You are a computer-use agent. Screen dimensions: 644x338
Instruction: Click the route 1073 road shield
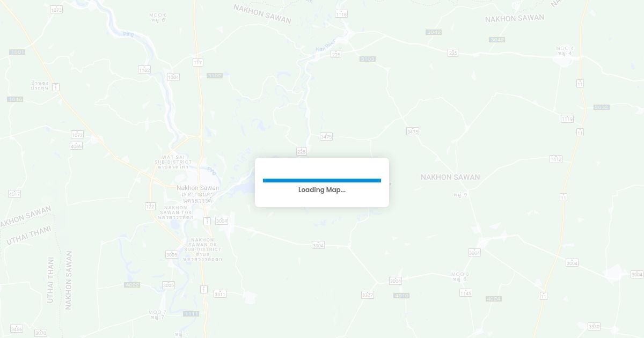56,10
